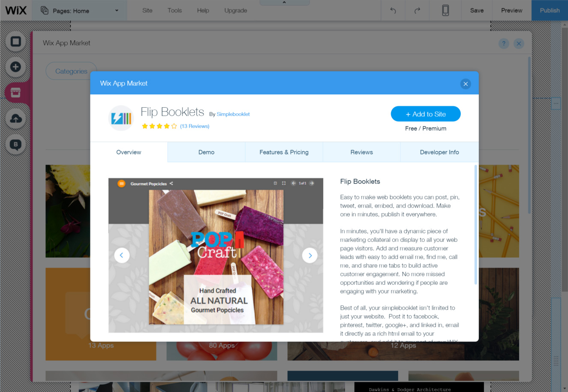Switch to the Demo tab
This screenshot has height=392, width=568.
[x=206, y=152]
